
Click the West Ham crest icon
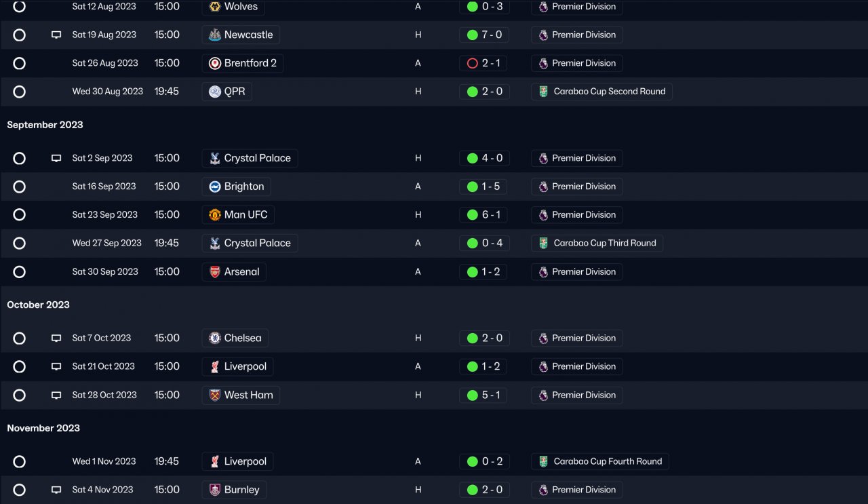(215, 395)
